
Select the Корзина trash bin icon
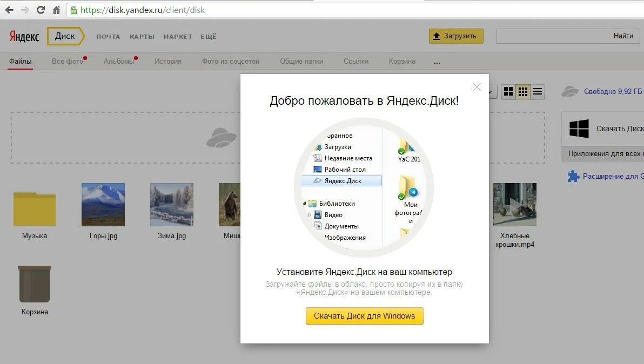[x=35, y=284]
